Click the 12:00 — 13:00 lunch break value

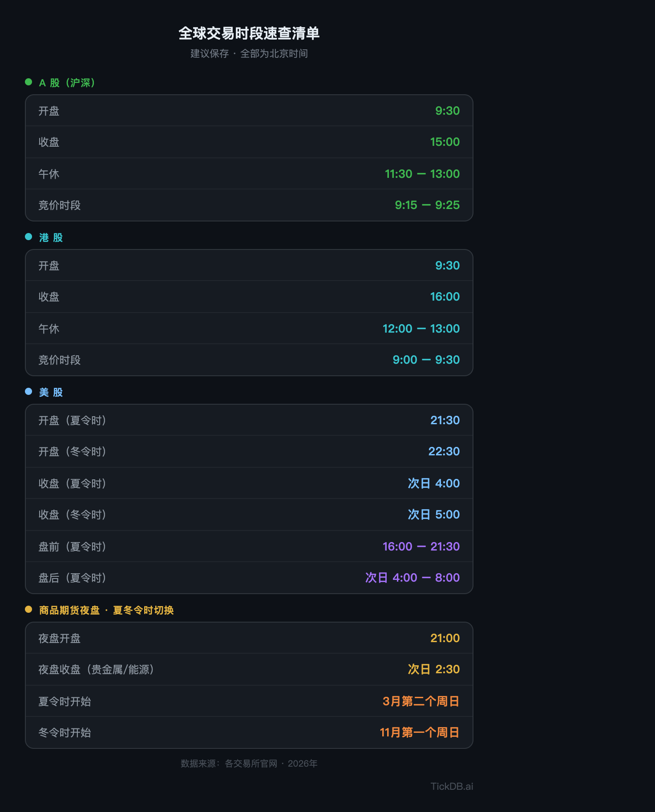pyautogui.click(x=421, y=329)
